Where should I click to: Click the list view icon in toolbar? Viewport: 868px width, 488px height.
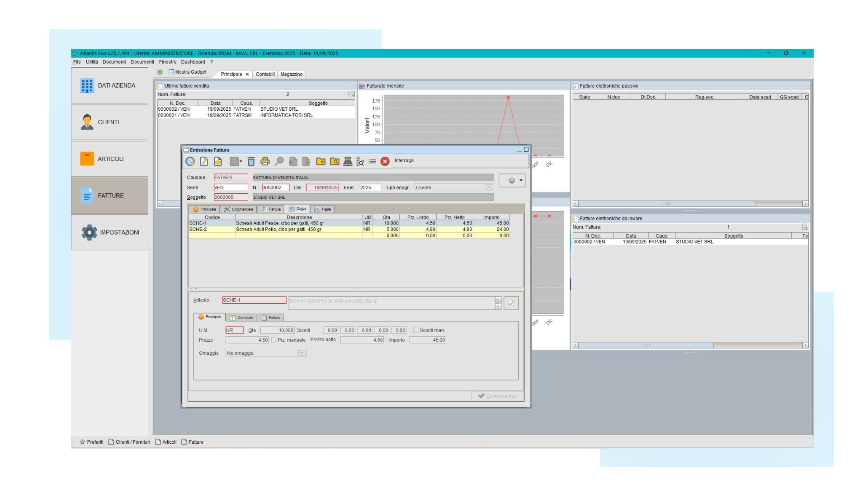pos(372,161)
